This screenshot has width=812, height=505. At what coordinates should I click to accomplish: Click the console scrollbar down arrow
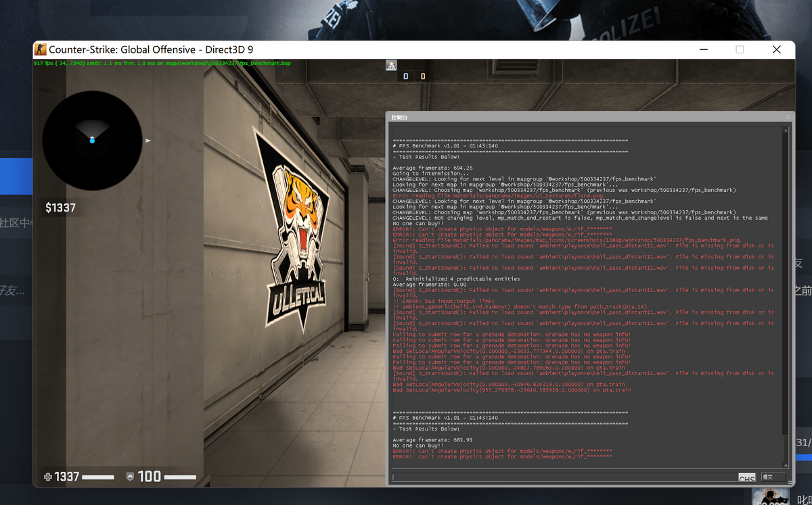tap(786, 465)
